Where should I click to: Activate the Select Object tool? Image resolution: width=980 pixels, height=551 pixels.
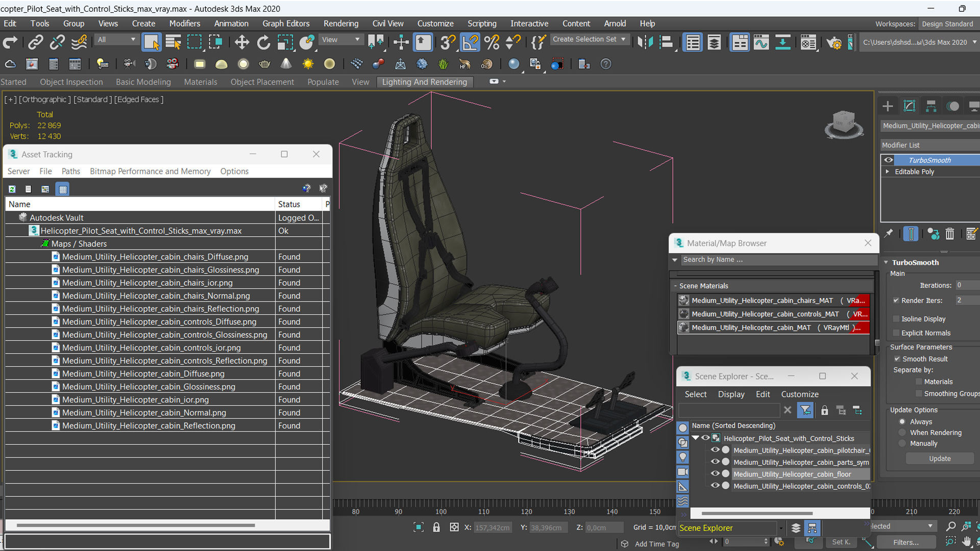pos(152,42)
